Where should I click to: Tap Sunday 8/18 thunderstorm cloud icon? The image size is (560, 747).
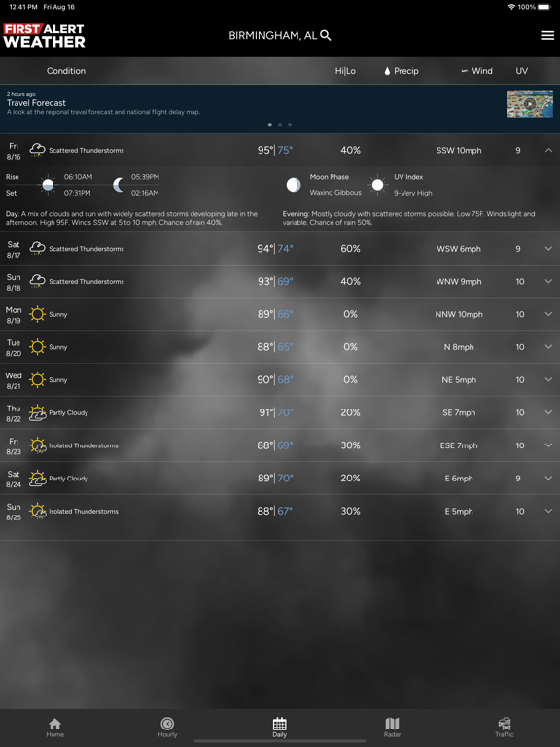(38, 281)
